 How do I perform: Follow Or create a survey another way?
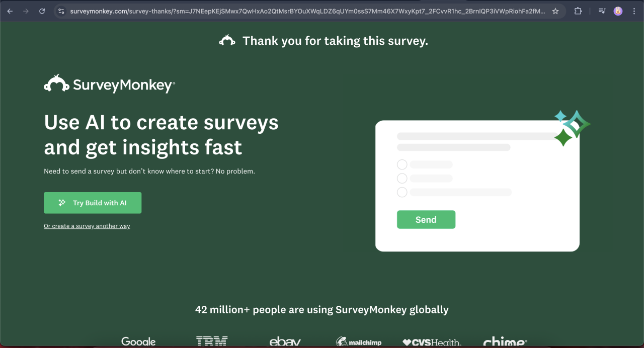pyautogui.click(x=87, y=226)
